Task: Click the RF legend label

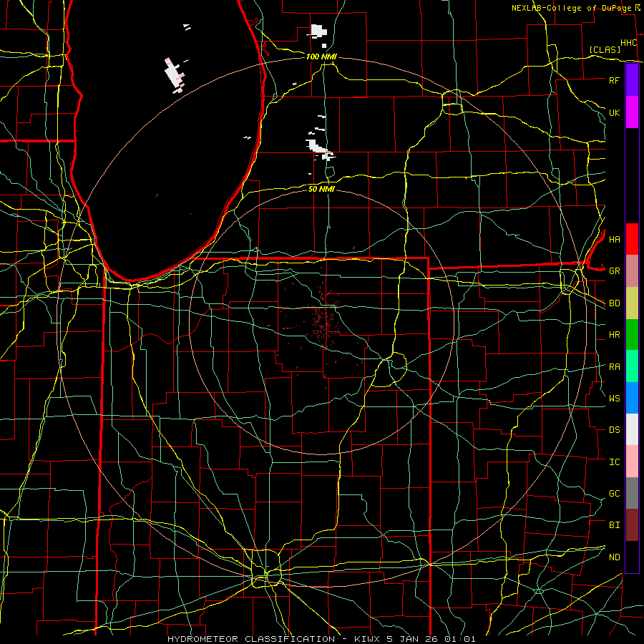Action: (614, 80)
